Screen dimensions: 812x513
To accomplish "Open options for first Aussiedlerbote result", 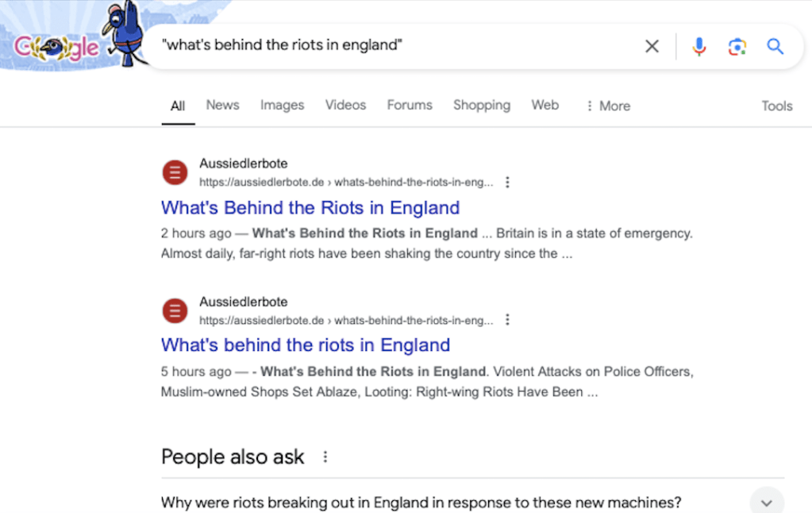I will click(x=508, y=182).
